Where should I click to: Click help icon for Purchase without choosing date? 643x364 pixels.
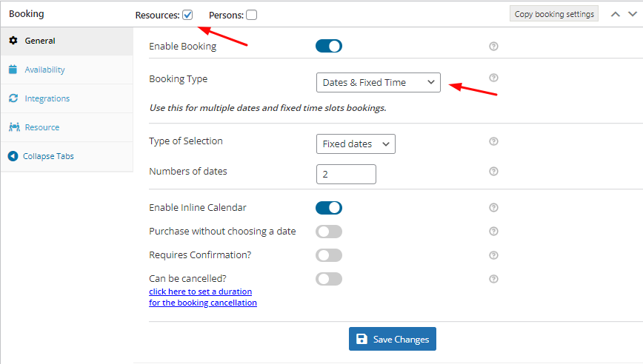pyautogui.click(x=493, y=232)
